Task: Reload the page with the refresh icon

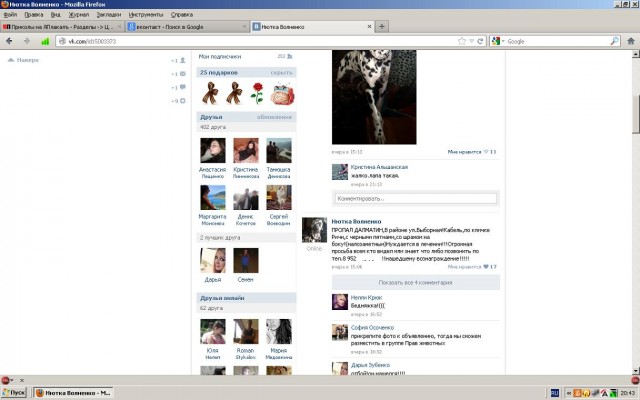Action: [x=480, y=41]
